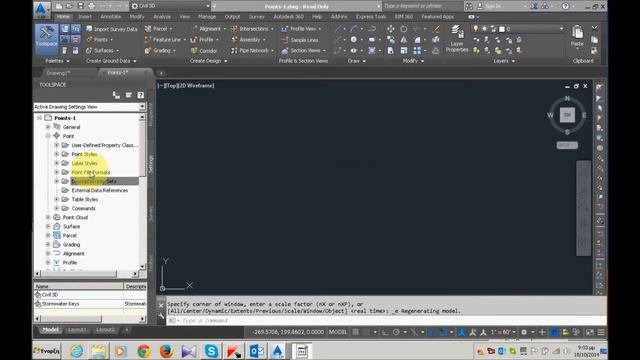640x360 pixels.
Task: Collapse the Point tree node
Action: [x=48, y=136]
